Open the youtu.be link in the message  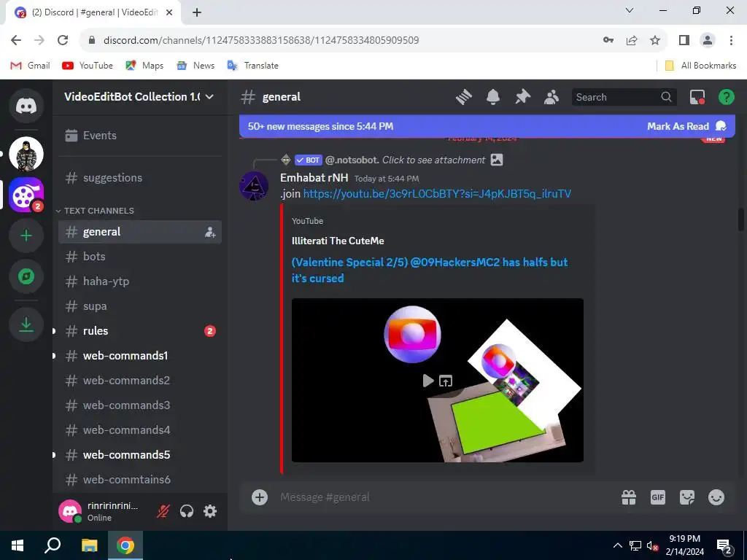coord(437,194)
